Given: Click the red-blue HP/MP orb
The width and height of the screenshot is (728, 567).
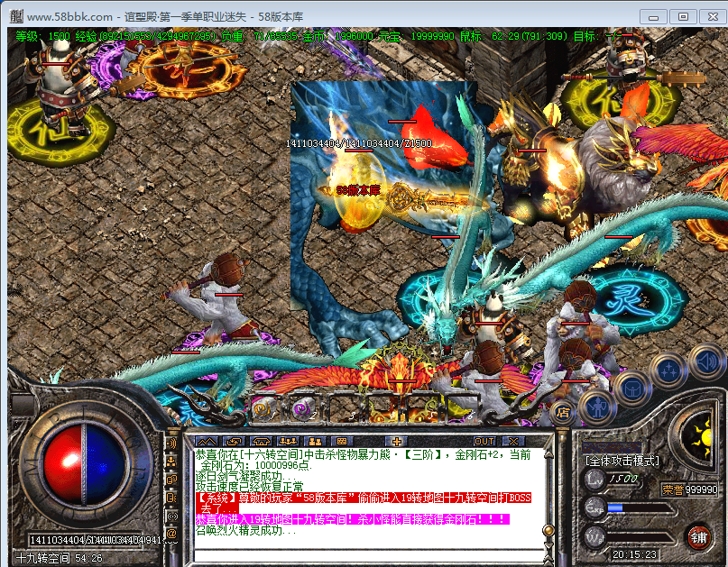Looking at the screenshot, I should tap(85, 464).
